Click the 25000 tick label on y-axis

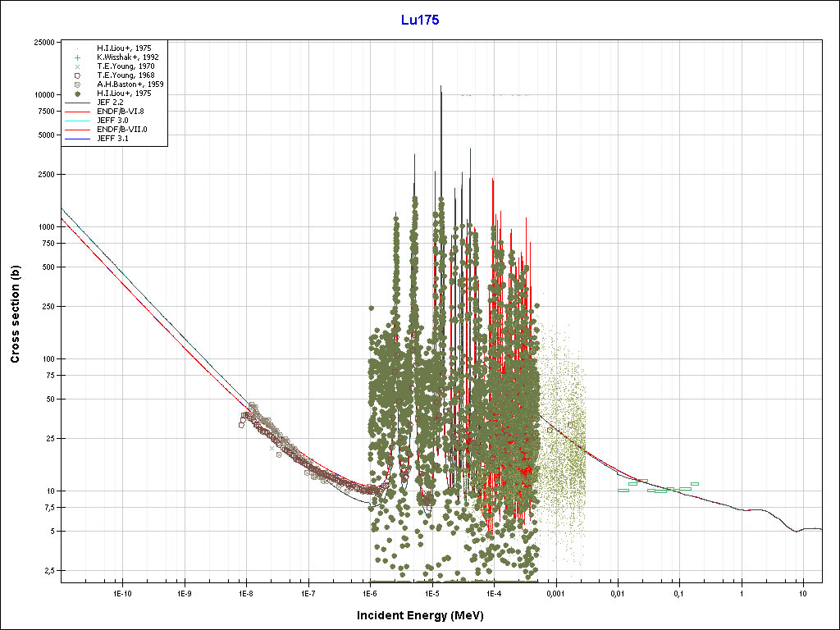[43, 42]
